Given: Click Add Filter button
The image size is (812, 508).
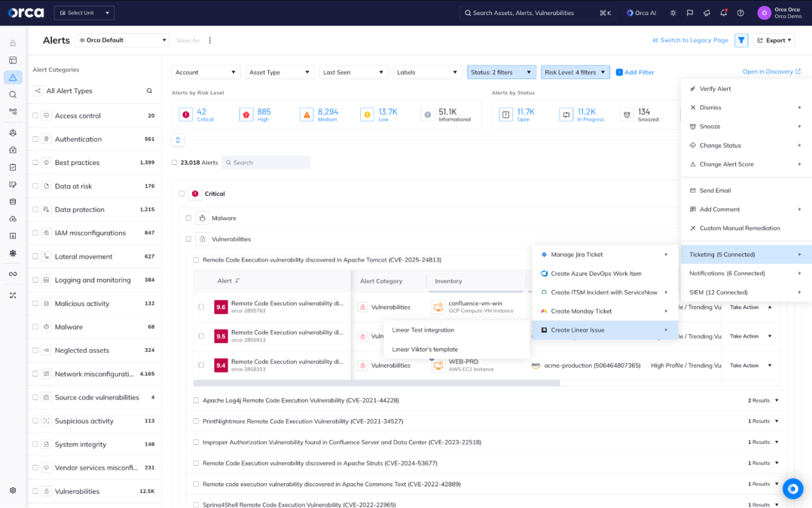Looking at the screenshot, I should point(635,72).
